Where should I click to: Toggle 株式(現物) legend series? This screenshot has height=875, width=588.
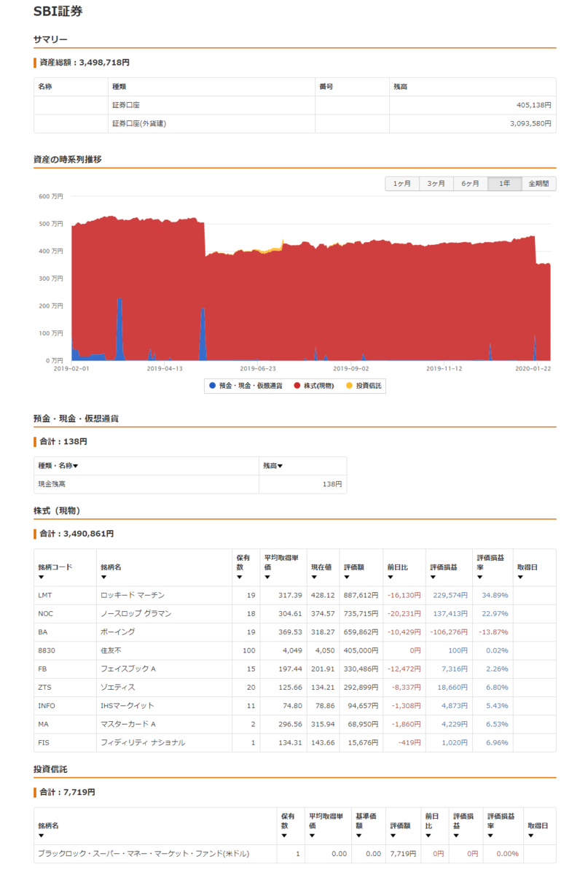(x=314, y=386)
